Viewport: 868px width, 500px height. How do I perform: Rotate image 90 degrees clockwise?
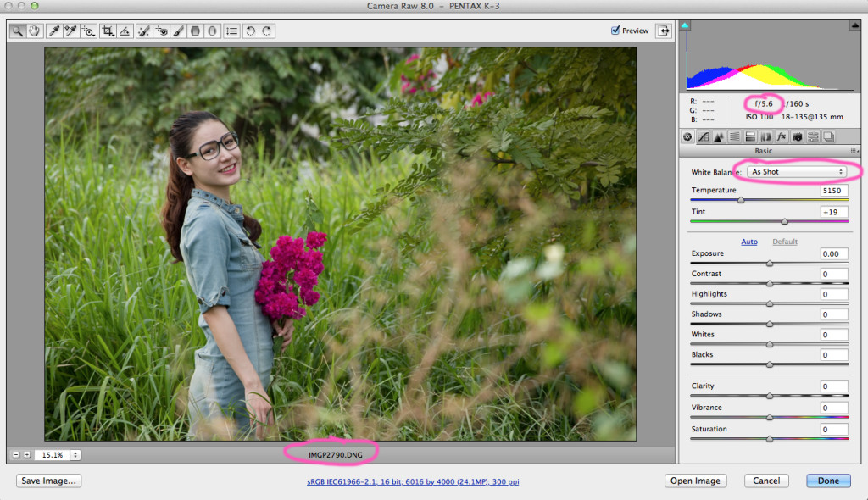[x=267, y=31]
